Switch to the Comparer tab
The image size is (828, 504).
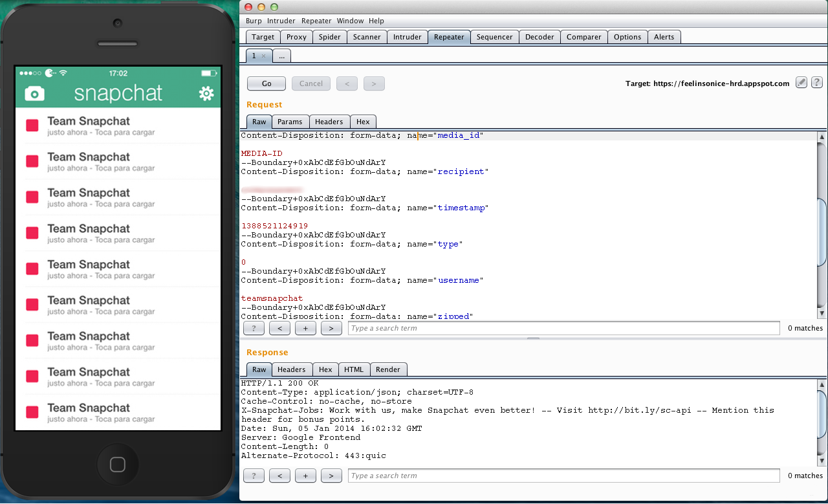point(584,37)
